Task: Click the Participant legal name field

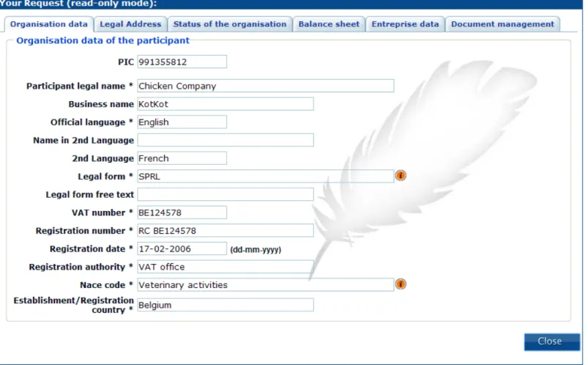Action: (266, 86)
